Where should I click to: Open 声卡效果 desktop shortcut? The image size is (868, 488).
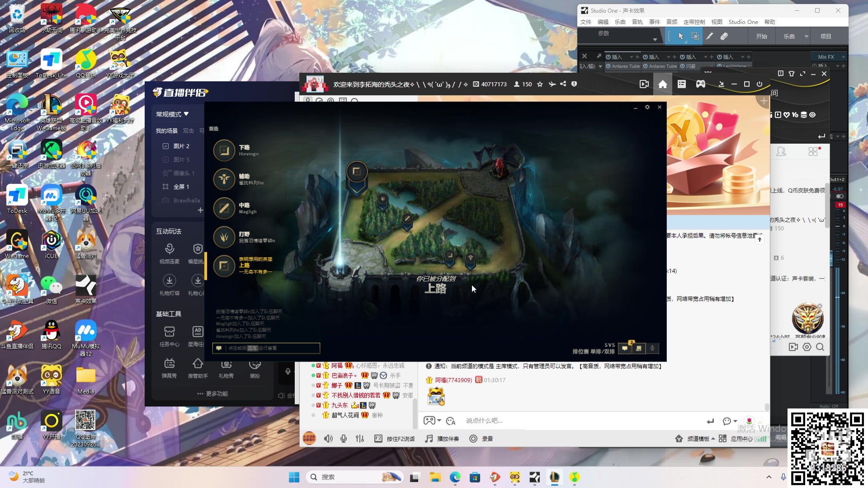[x=86, y=289]
